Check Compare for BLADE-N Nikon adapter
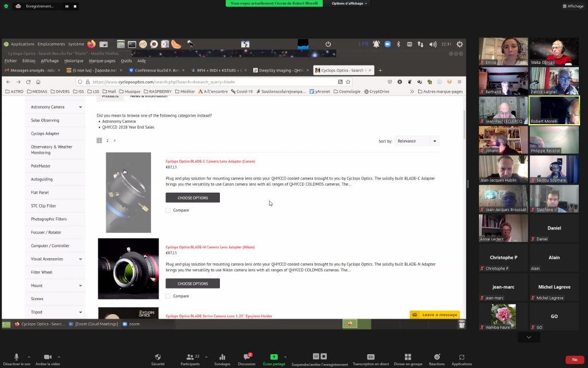 click(168, 296)
